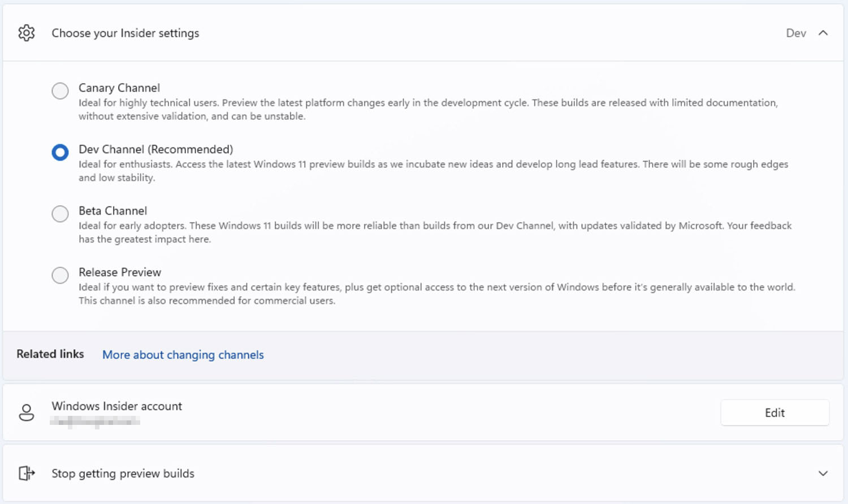Image resolution: width=848 pixels, height=504 pixels.
Task: Click the exit icon beside Stop getting preview builds
Action: pos(27,473)
